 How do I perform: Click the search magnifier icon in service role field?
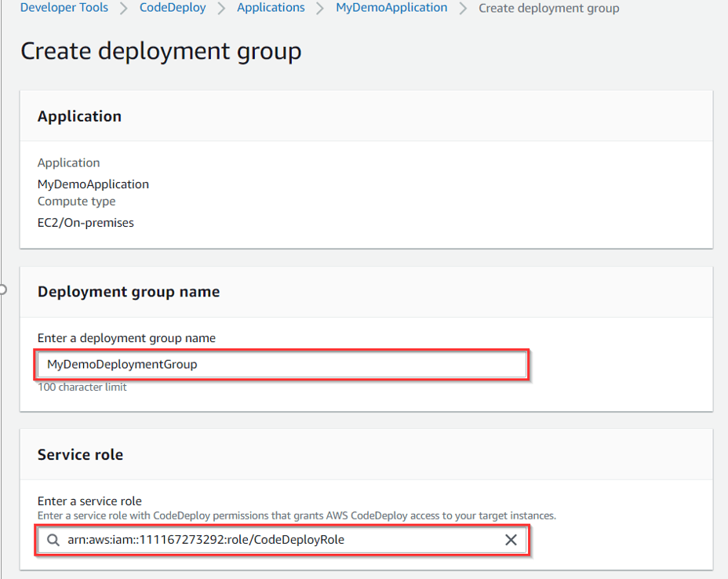tap(53, 540)
